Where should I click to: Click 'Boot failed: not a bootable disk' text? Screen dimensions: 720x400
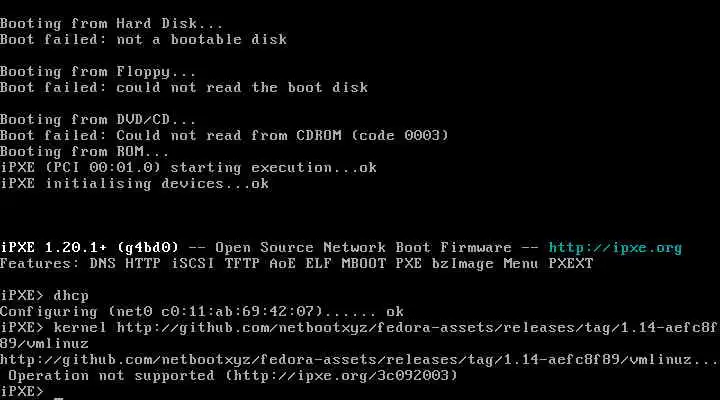143,39
